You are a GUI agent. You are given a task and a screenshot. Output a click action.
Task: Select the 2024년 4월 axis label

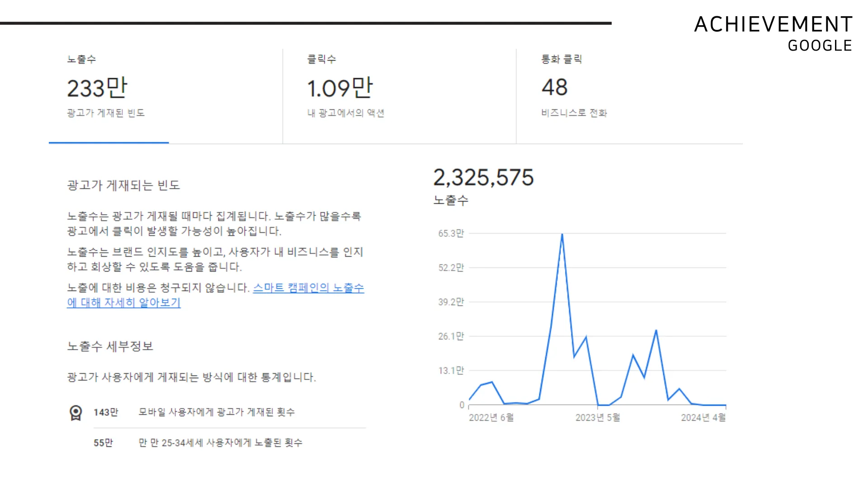[x=703, y=418]
